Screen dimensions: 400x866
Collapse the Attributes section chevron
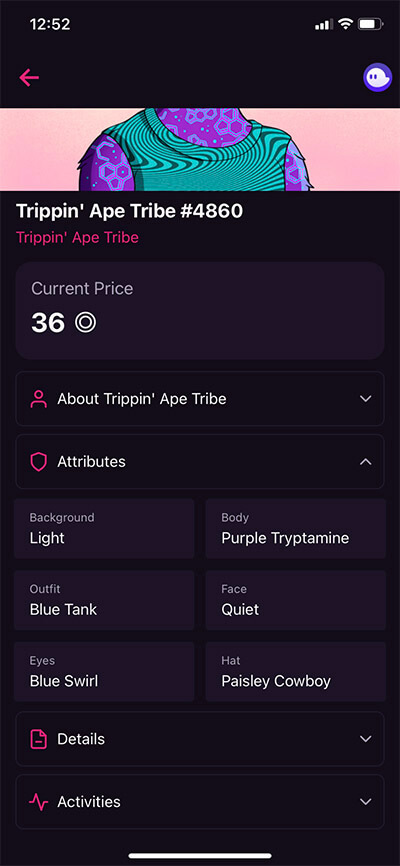pos(365,462)
